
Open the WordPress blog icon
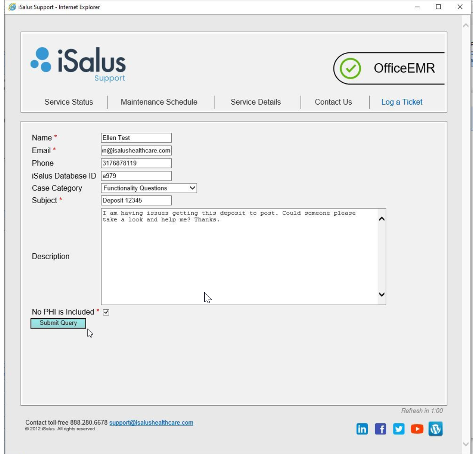point(436,429)
